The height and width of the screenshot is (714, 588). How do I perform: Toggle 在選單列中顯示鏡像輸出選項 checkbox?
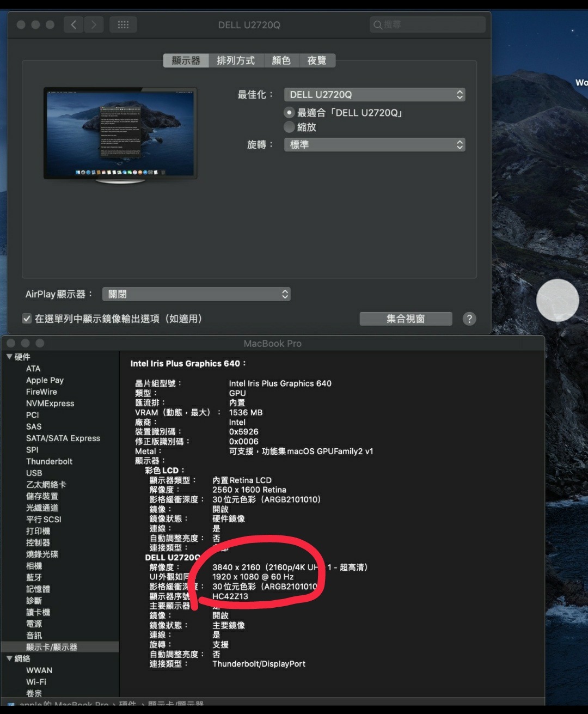pos(26,319)
